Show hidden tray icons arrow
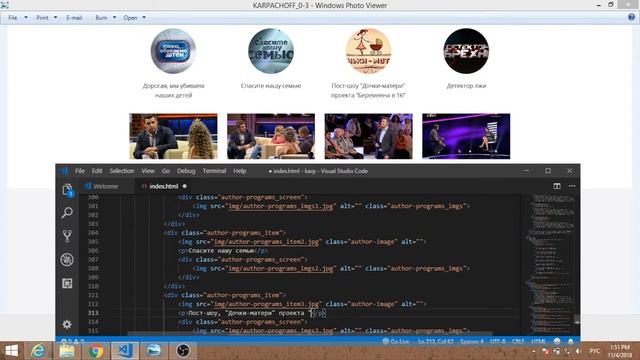The width and height of the screenshot is (640, 360). point(534,351)
